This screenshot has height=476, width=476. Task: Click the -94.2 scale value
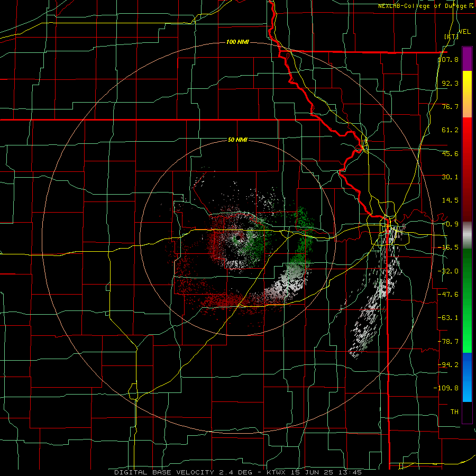click(x=448, y=365)
